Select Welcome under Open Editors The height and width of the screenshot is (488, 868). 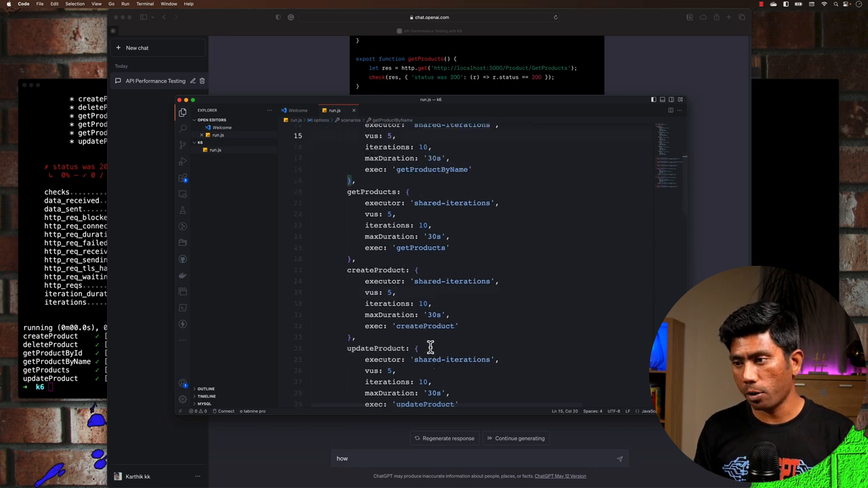coord(222,127)
